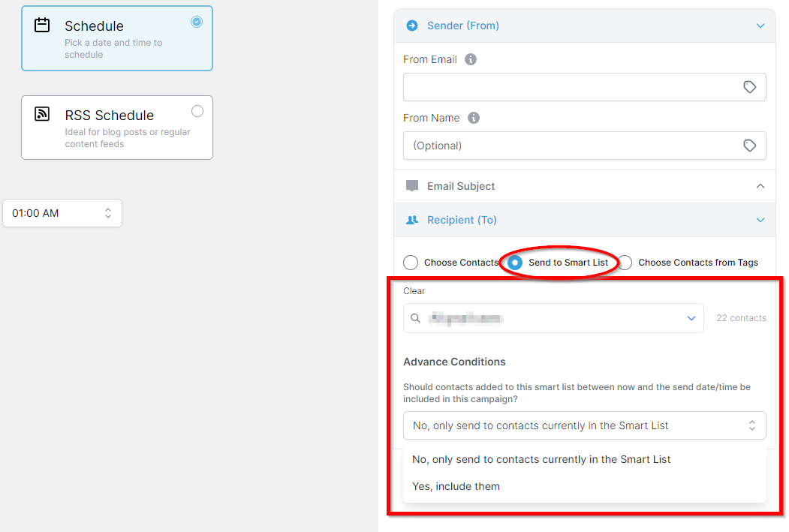Click the Recipient people icon

pyautogui.click(x=411, y=220)
